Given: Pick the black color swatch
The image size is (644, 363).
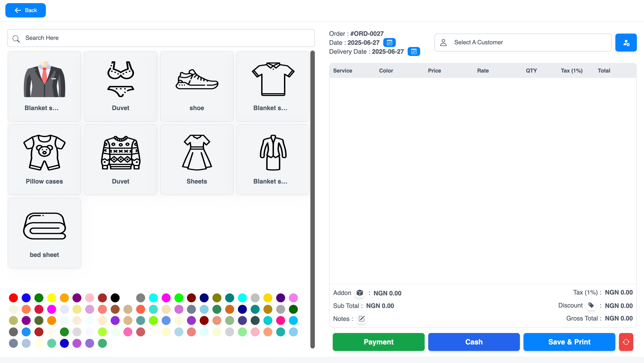Looking at the screenshot, I should (115, 298).
